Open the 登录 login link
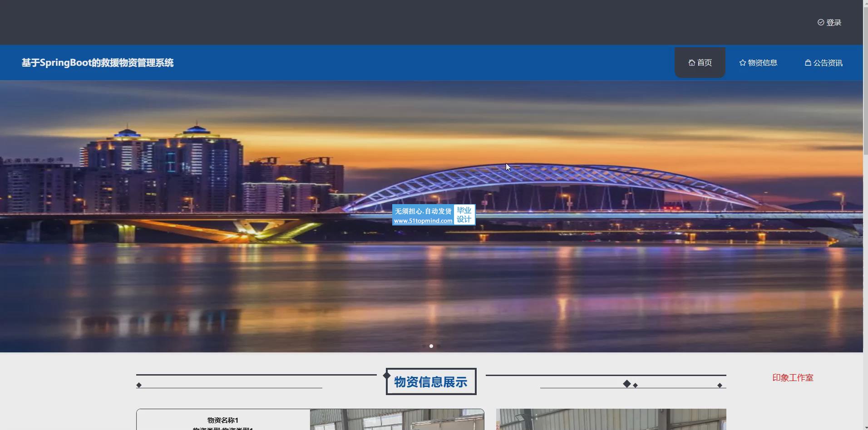Image resolution: width=868 pixels, height=430 pixels. [833, 23]
